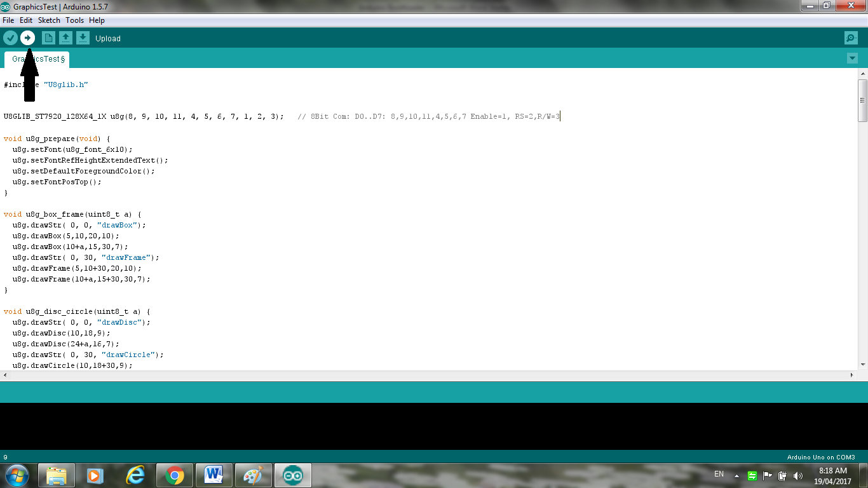
Task: Click the u8g.setFont(u8g_font_6x10) line
Action: pos(72,149)
